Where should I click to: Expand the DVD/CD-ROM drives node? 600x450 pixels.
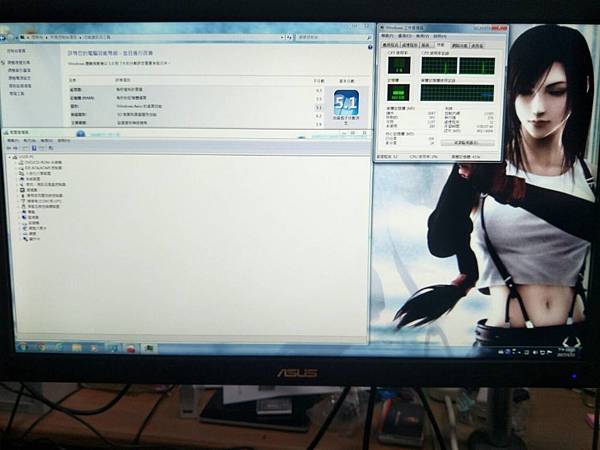(x=16, y=162)
